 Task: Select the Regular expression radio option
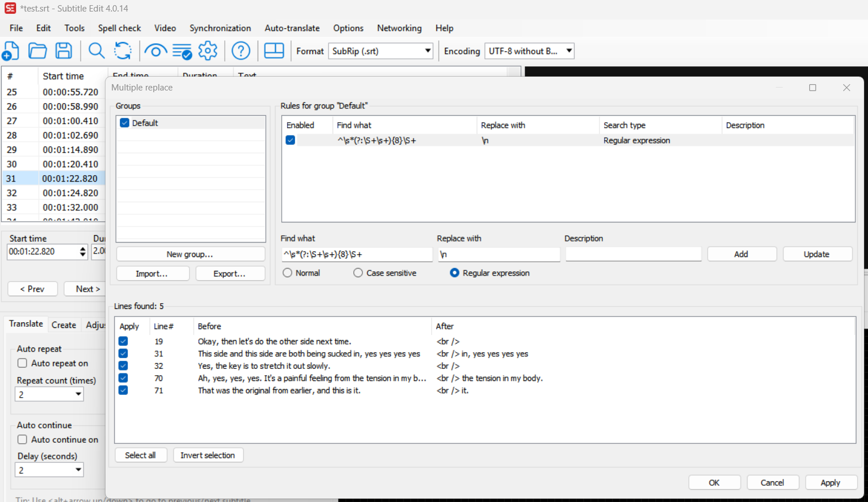click(x=455, y=273)
